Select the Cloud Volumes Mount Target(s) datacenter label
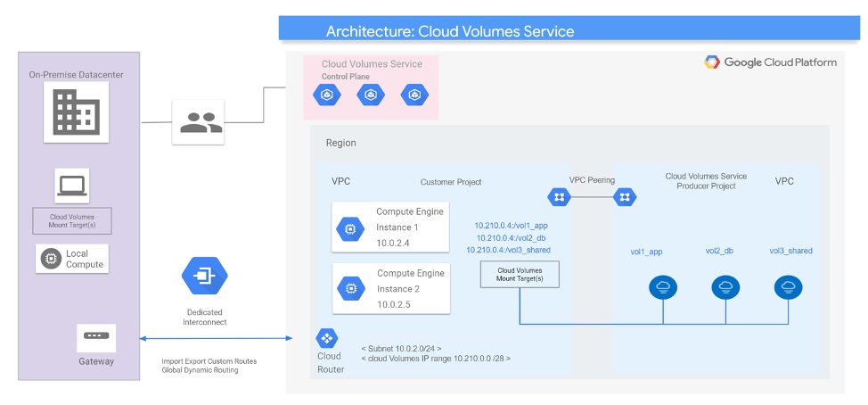This screenshot has width=868, height=405. pyautogui.click(x=72, y=220)
